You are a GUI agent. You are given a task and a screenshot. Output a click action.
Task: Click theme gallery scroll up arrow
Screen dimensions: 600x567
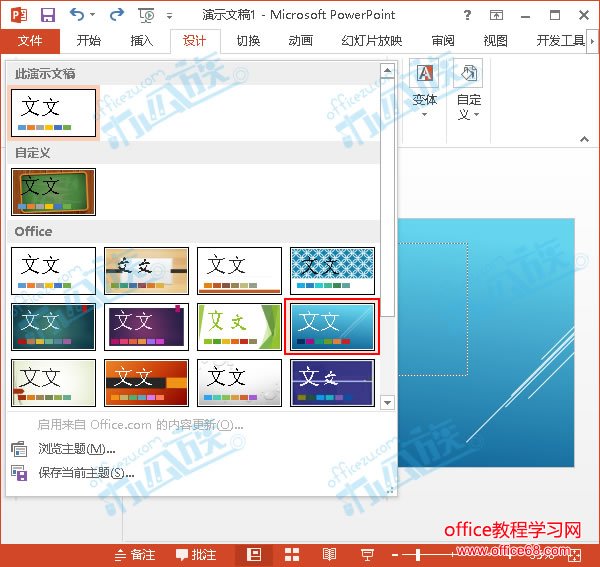click(x=387, y=70)
